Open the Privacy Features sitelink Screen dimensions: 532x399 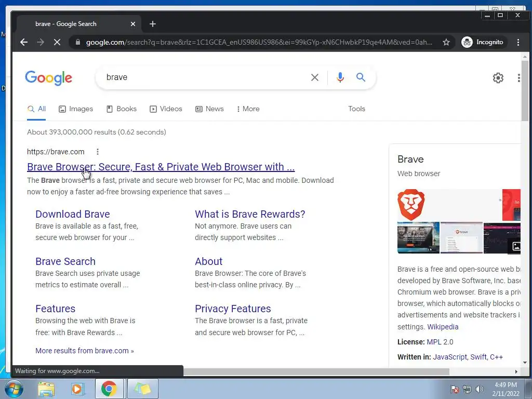233,309
